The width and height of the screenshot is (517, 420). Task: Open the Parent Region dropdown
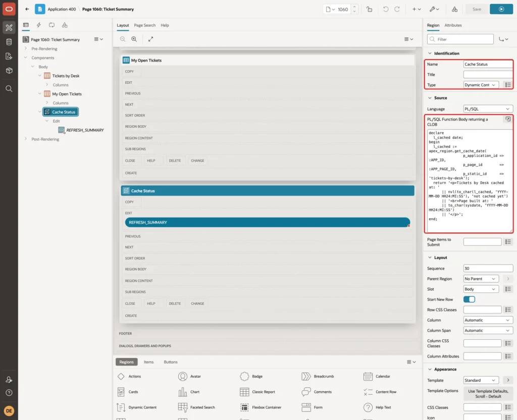(481, 279)
